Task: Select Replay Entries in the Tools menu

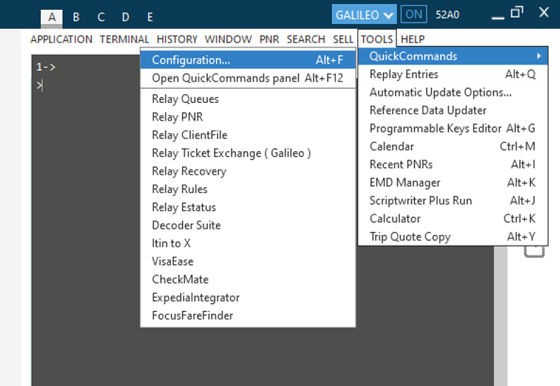Action: [x=452, y=74]
